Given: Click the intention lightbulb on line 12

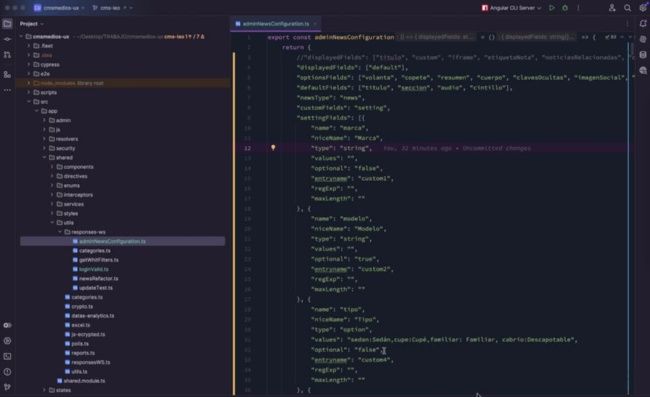Looking at the screenshot, I should click(273, 148).
